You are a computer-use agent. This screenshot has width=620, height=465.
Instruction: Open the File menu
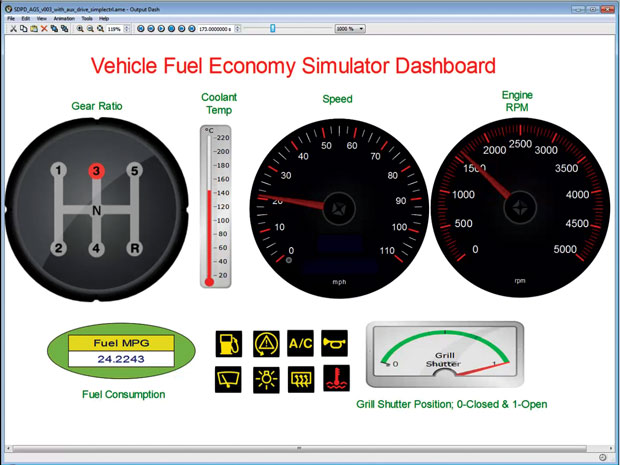click(x=11, y=19)
